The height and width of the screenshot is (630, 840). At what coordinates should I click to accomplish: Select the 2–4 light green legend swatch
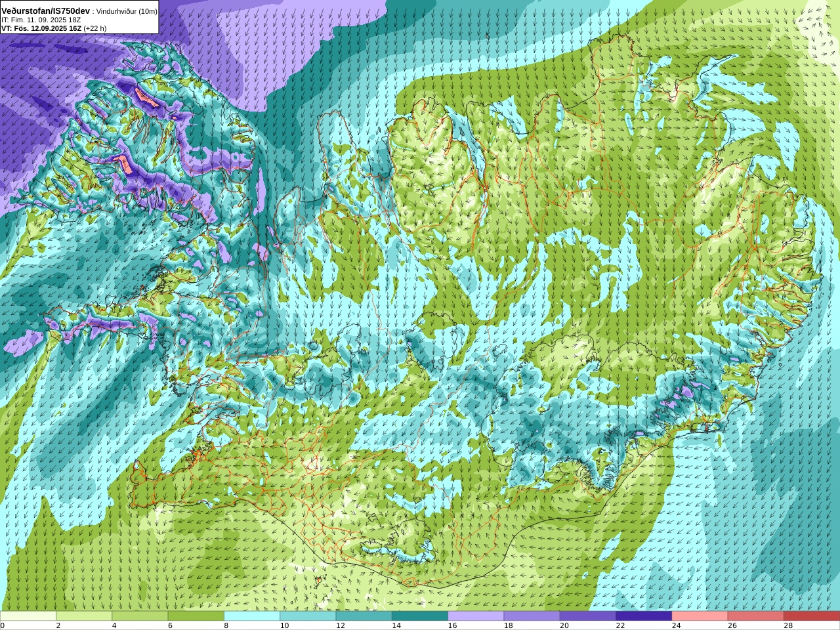pyautogui.click(x=84, y=616)
